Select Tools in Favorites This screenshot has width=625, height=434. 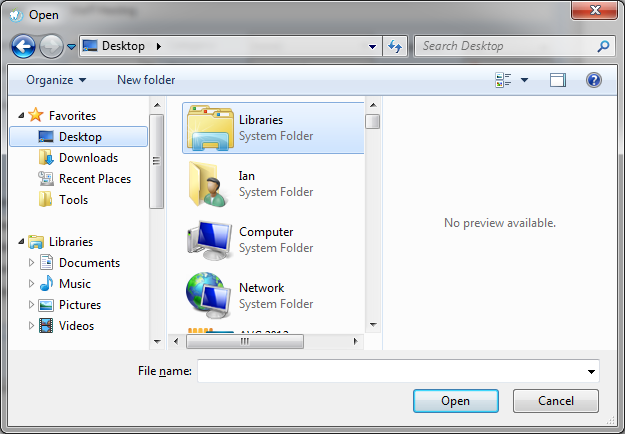[73, 200]
